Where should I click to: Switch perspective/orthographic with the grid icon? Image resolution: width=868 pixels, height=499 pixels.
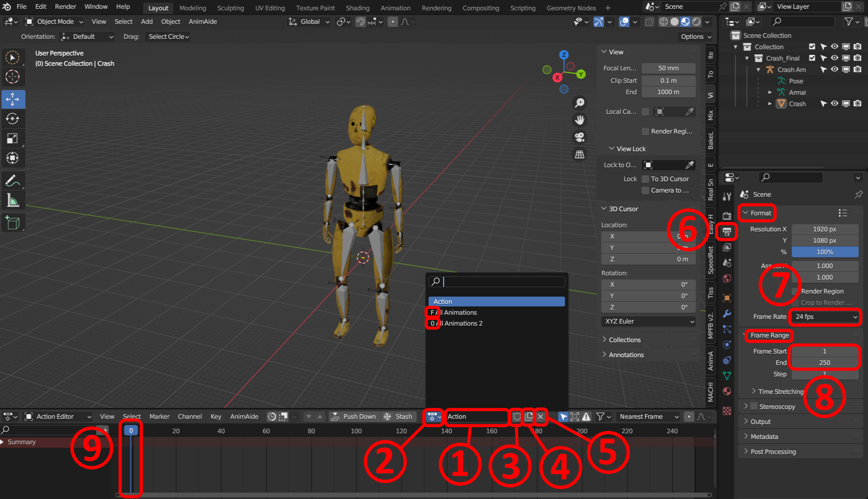point(580,154)
